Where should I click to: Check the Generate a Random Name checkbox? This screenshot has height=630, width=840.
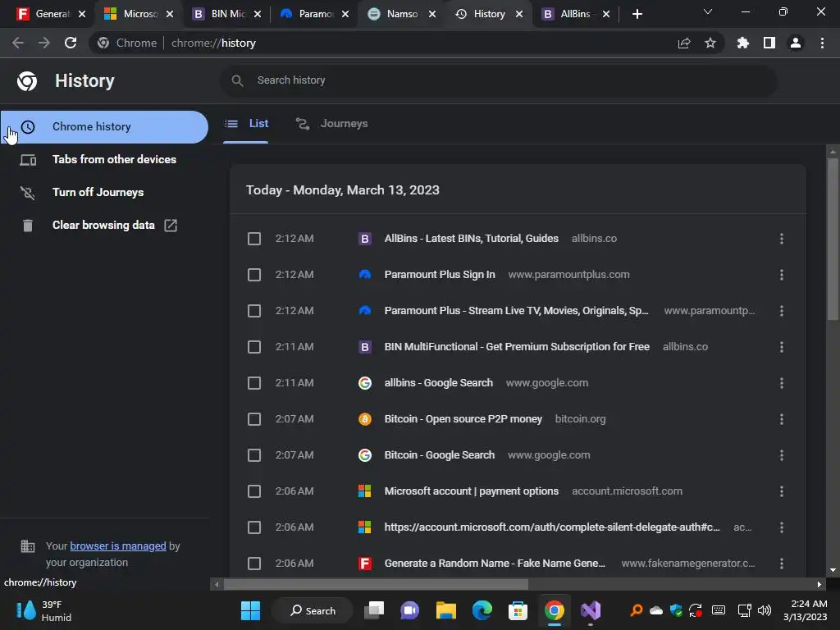254,564
